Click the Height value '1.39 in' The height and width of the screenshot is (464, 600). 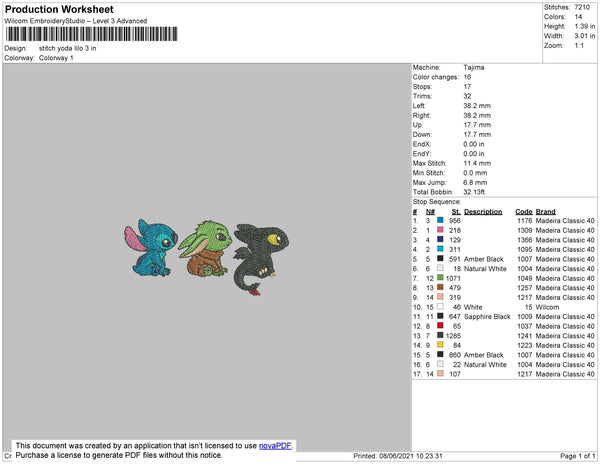585,26
